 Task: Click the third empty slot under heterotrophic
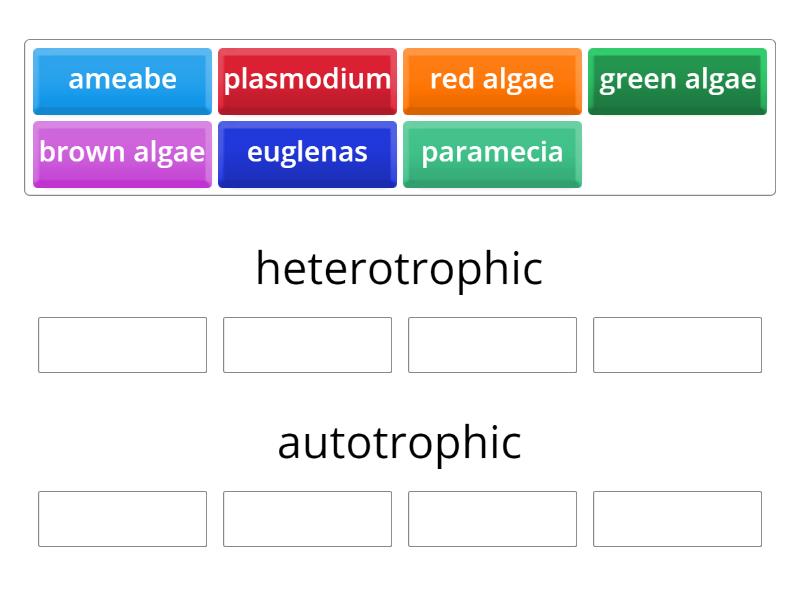click(x=492, y=346)
